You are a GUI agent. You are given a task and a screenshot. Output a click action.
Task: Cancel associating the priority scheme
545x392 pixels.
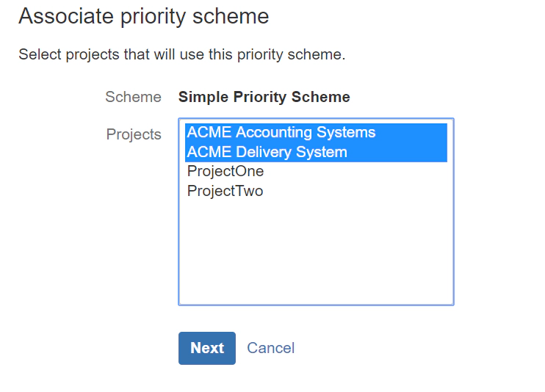270,348
